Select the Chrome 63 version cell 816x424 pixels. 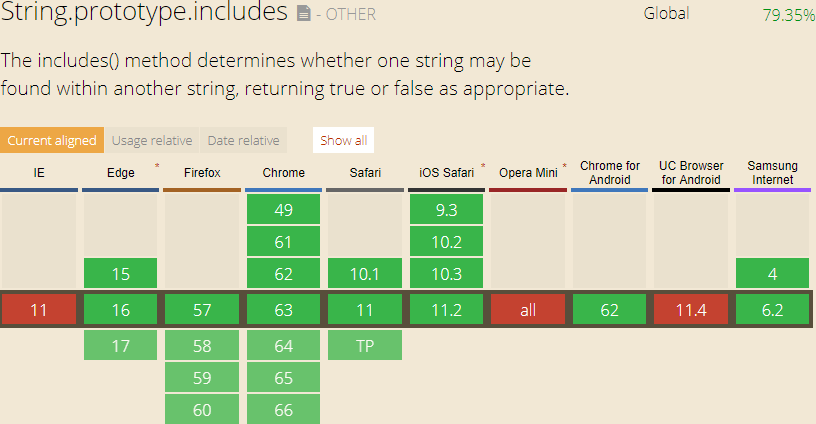click(x=284, y=310)
